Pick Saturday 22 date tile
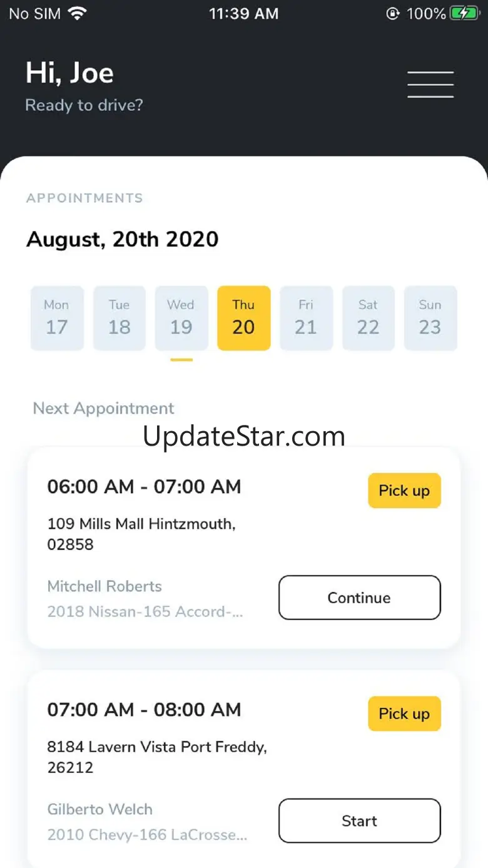Screen dimensions: 488x868 [x=368, y=318]
